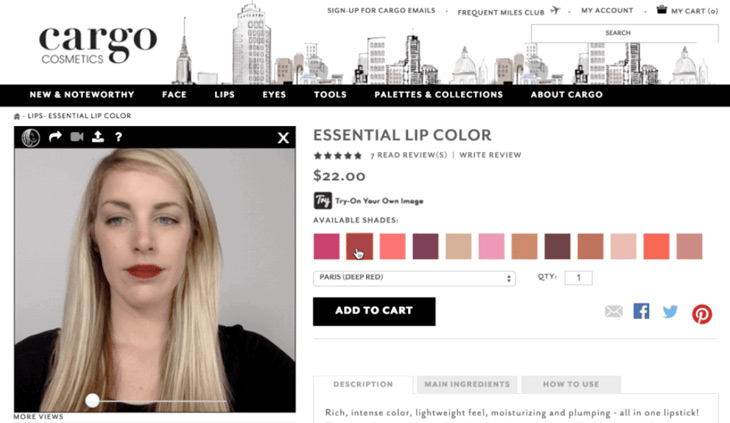Open My Cart (0) link

click(695, 11)
